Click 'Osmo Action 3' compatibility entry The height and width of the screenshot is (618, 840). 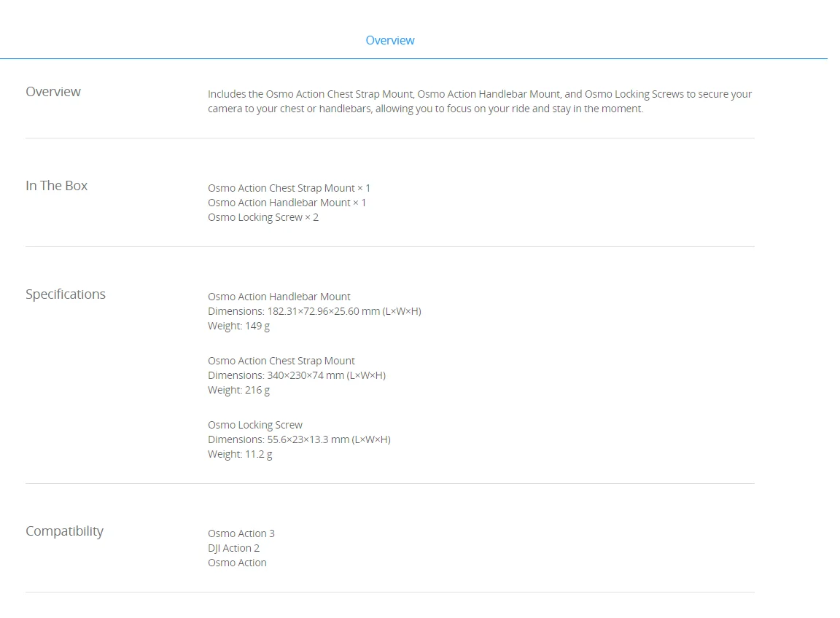241,533
